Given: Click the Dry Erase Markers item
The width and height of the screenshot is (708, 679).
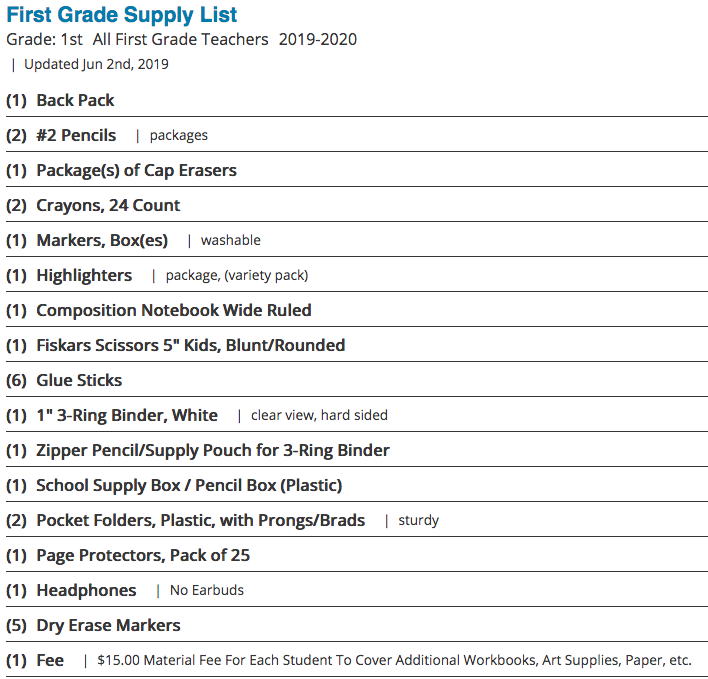Looking at the screenshot, I should (108, 625).
